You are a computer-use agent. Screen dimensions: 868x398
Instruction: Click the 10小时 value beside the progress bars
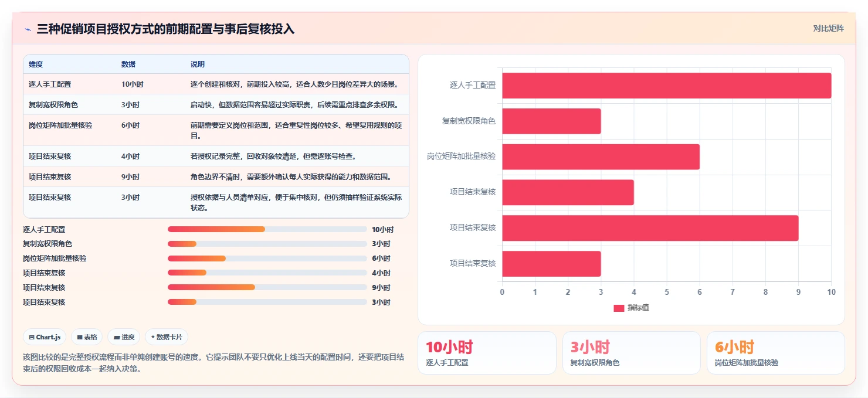(382, 230)
